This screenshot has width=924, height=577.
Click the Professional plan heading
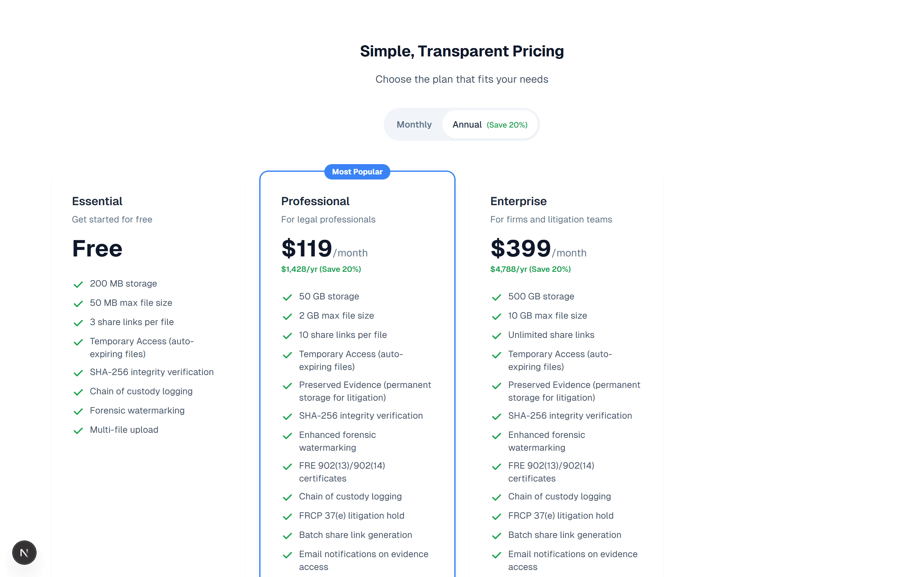pyautogui.click(x=315, y=201)
